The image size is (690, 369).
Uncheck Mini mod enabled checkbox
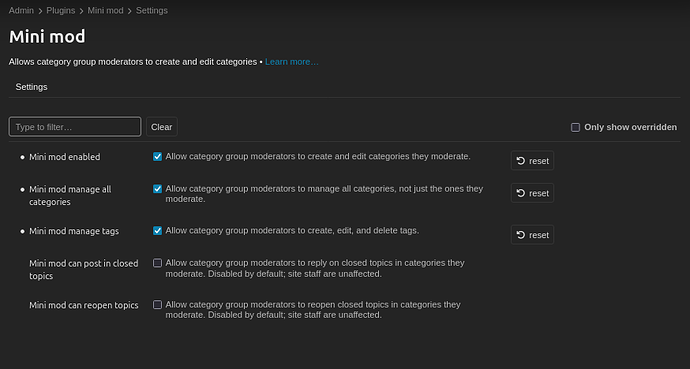(157, 157)
